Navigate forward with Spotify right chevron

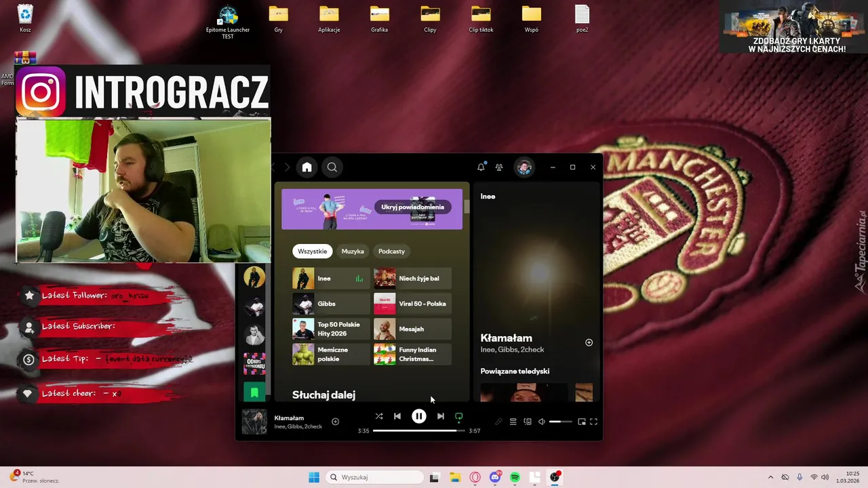(287, 167)
